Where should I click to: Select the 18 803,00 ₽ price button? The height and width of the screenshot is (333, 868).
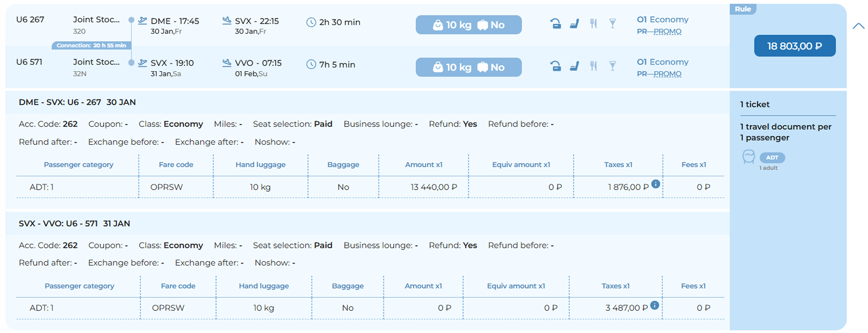tap(795, 46)
